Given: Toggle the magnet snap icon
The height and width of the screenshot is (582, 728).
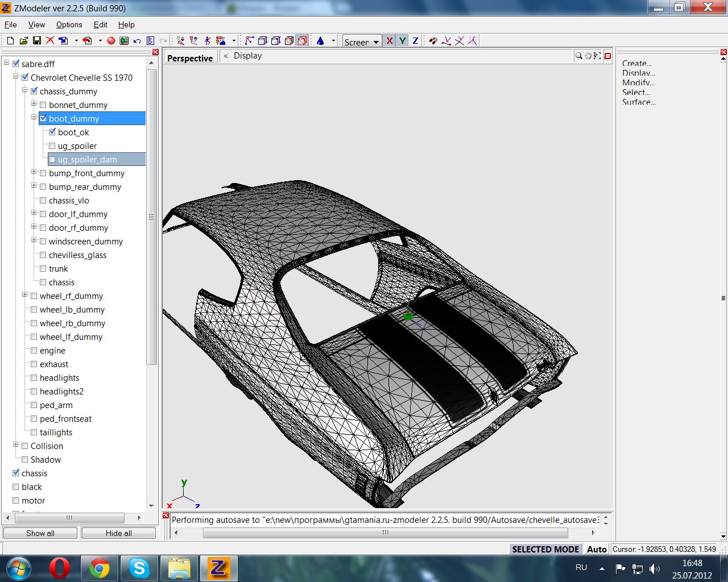Looking at the screenshot, I should pos(433,40).
